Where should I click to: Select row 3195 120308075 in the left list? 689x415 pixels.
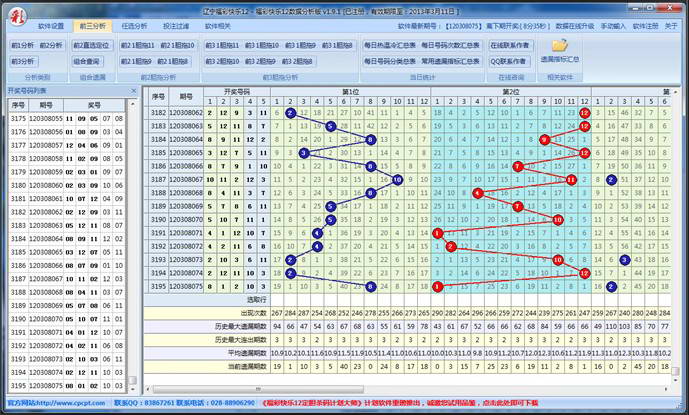pos(67,386)
